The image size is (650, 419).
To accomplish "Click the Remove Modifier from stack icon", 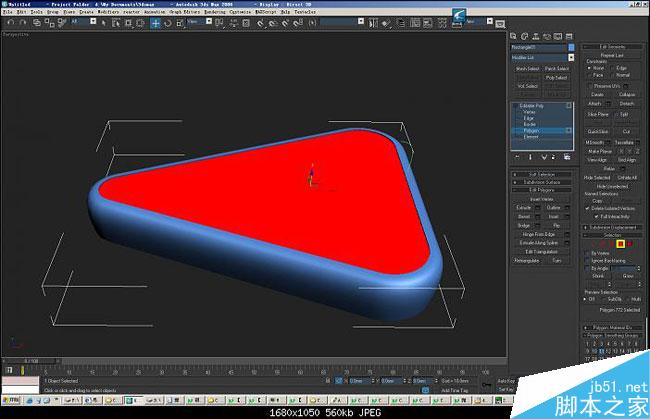I will coord(554,158).
